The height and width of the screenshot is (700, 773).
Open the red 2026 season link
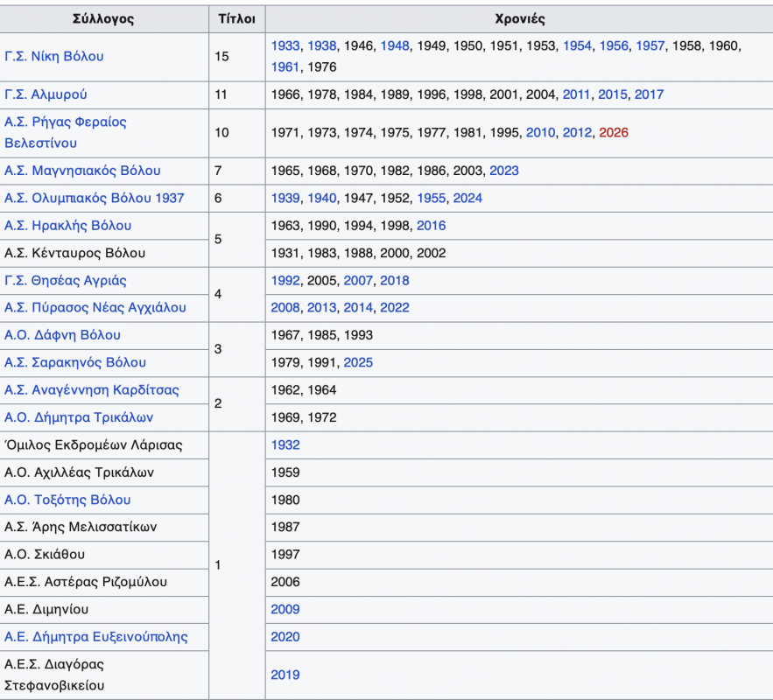coord(614,133)
